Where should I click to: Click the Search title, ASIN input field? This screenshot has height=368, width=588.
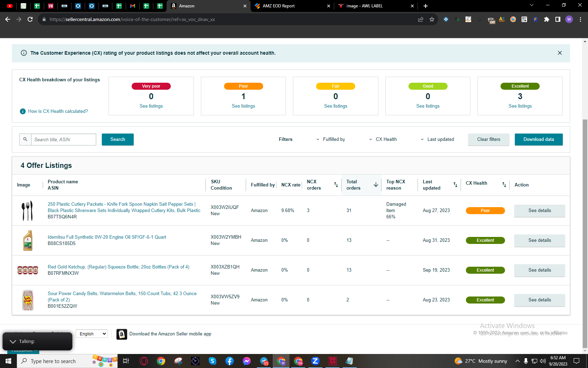tap(64, 139)
